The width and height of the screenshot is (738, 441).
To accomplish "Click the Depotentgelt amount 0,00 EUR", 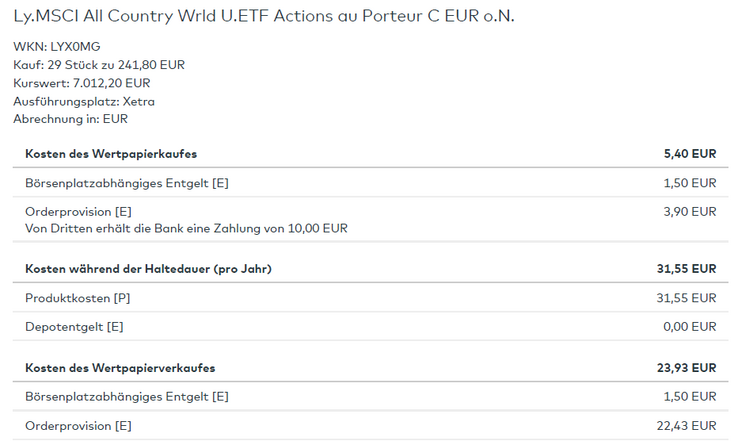I will [x=690, y=327].
